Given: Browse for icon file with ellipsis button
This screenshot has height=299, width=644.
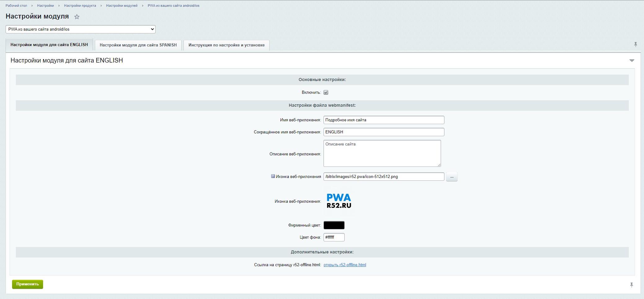Looking at the screenshot, I should coord(452,177).
